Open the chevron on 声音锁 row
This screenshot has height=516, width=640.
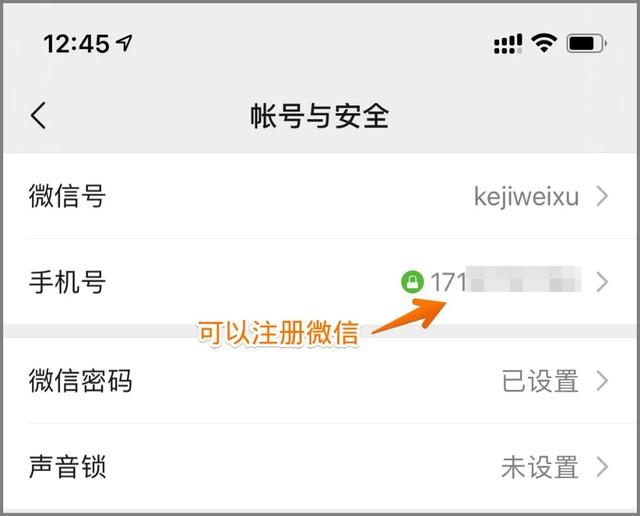pos(602,467)
